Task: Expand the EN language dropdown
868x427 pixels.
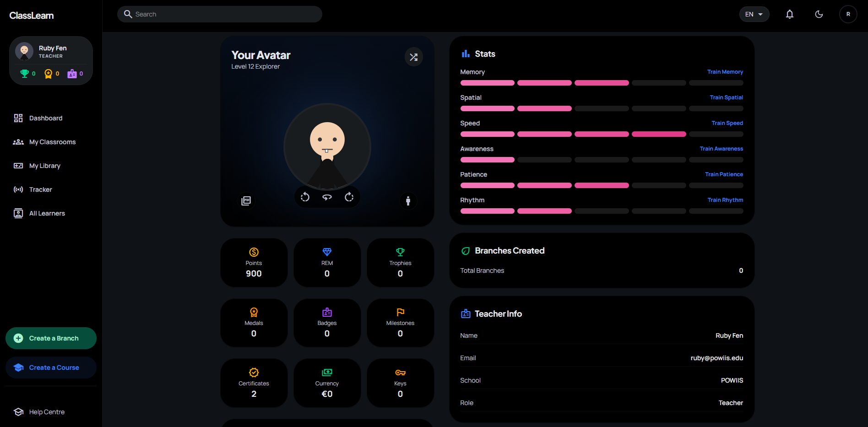Action: (x=754, y=14)
